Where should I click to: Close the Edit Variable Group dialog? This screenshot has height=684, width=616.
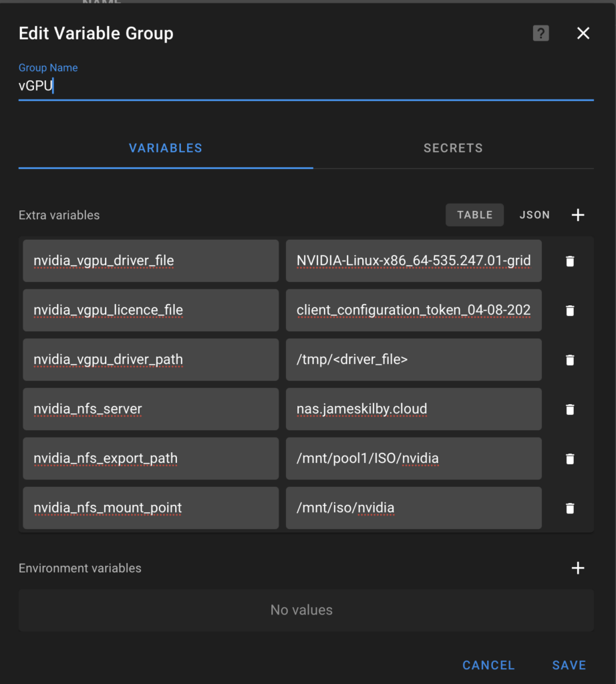[583, 33]
